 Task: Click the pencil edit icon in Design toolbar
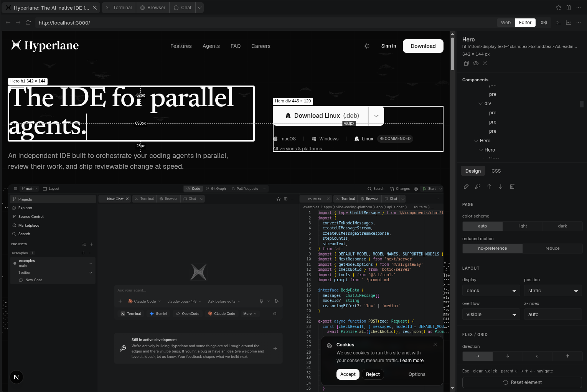466,186
